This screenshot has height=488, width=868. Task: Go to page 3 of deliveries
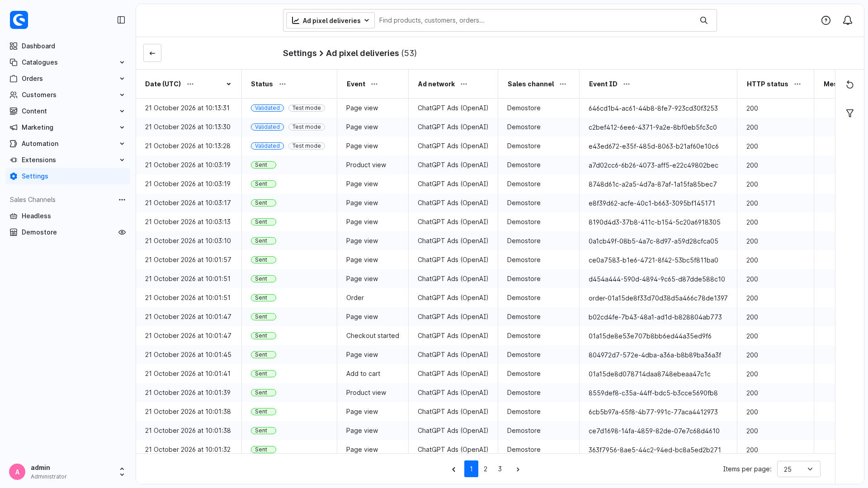[x=500, y=469]
